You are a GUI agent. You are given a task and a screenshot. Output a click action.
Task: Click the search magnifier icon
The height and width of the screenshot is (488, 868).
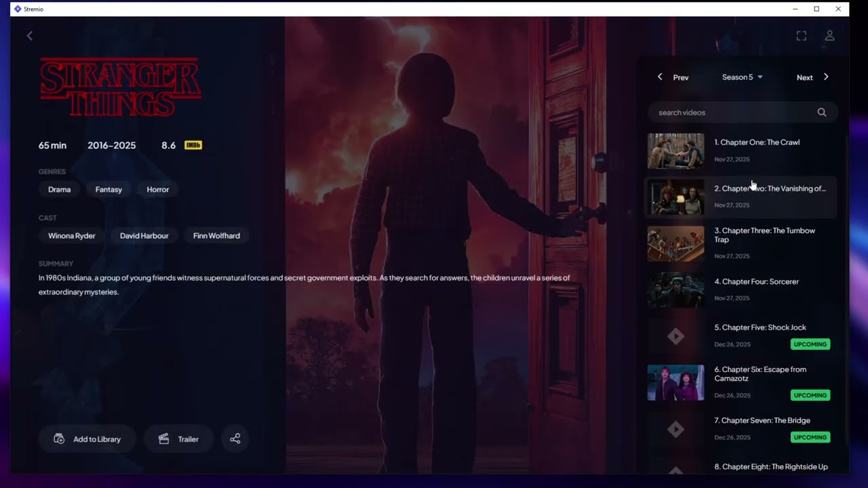pyautogui.click(x=822, y=113)
